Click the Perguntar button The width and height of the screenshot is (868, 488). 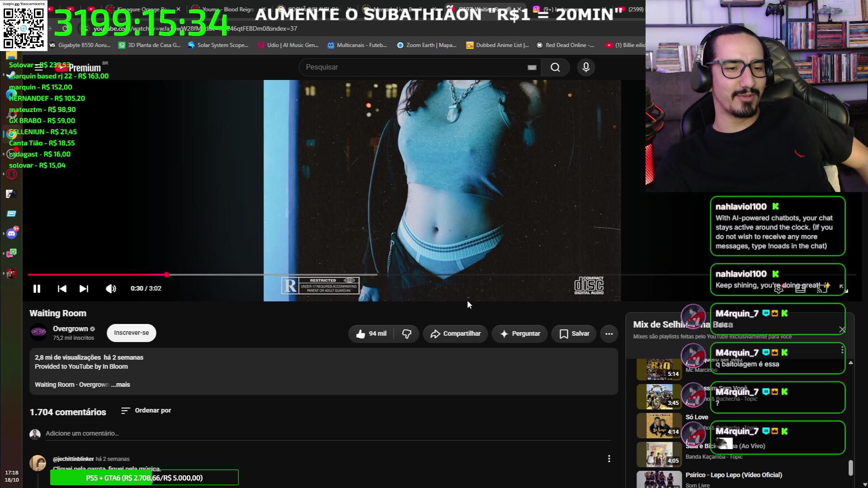click(519, 334)
